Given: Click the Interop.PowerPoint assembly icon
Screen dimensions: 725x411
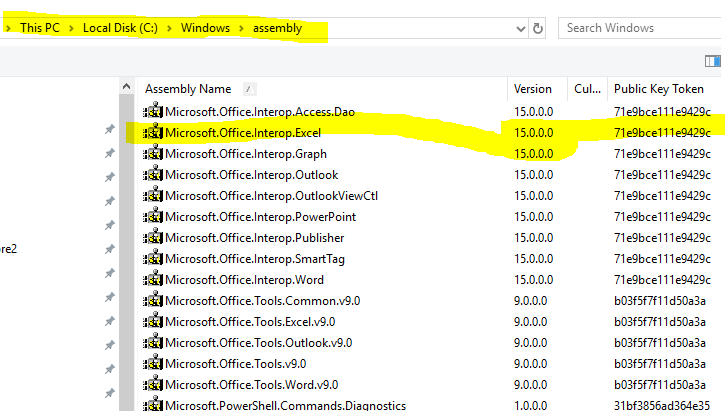Looking at the screenshot, I should (153, 216).
